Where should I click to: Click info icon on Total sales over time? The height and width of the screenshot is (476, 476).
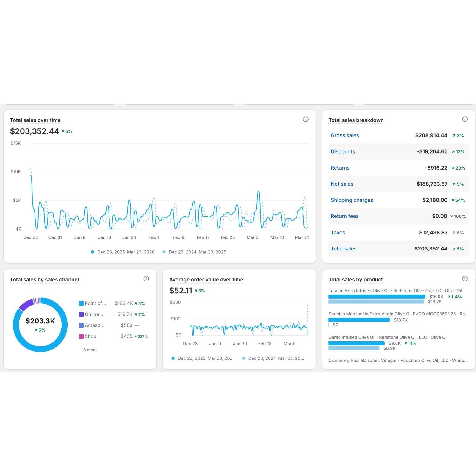coord(306,119)
